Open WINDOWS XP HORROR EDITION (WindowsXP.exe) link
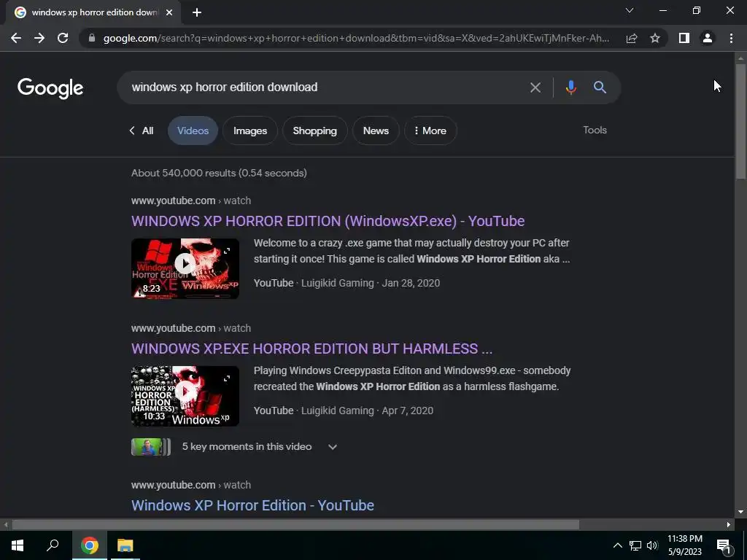This screenshot has height=560, width=747. tap(328, 221)
